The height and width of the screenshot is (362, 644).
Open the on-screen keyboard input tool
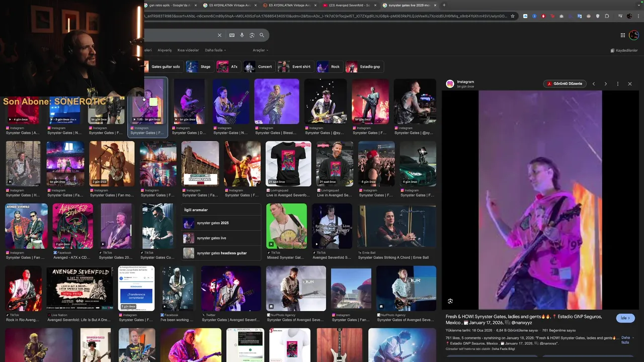231,35
